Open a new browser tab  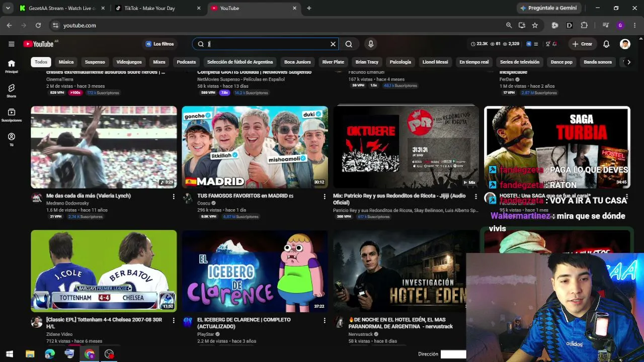click(x=309, y=8)
